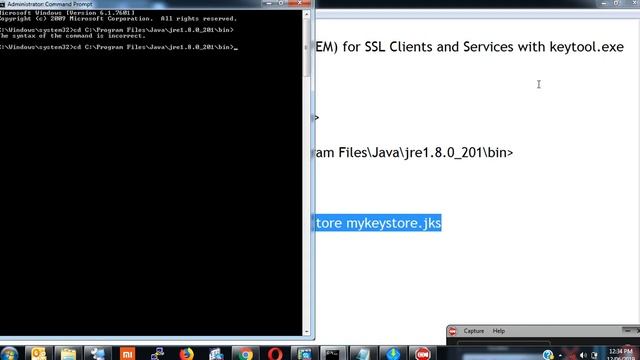Open Opera browser from taskbar

(x=275, y=353)
